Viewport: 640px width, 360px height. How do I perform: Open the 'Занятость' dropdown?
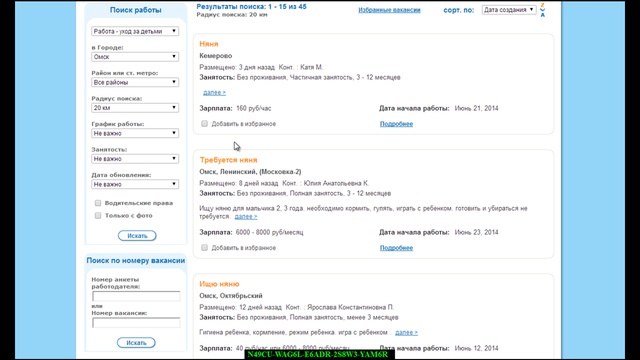pos(135,159)
